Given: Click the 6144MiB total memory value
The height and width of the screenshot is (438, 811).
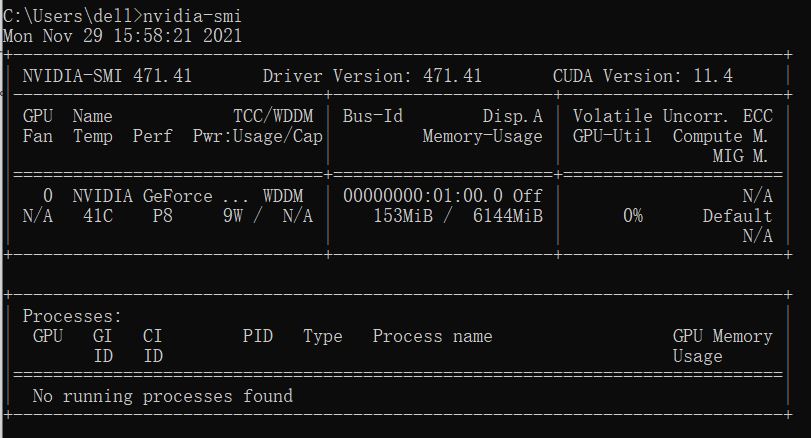Looking at the screenshot, I should tap(507, 216).
